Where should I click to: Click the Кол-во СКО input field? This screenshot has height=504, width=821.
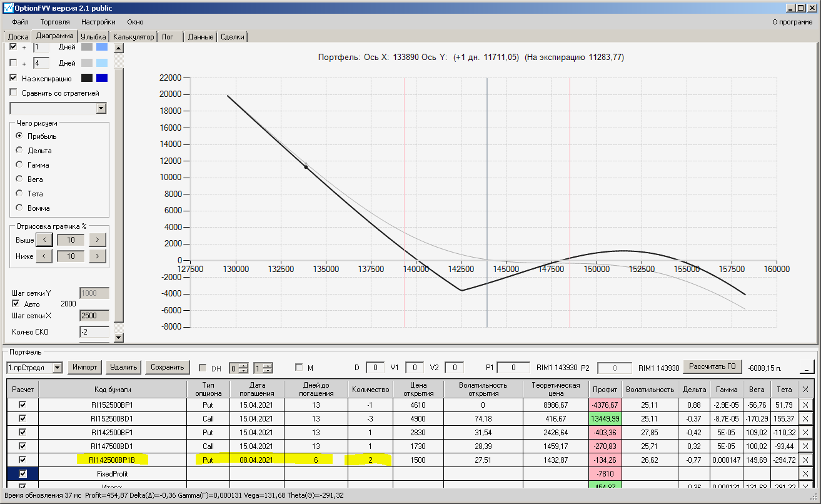coord(94,332)
